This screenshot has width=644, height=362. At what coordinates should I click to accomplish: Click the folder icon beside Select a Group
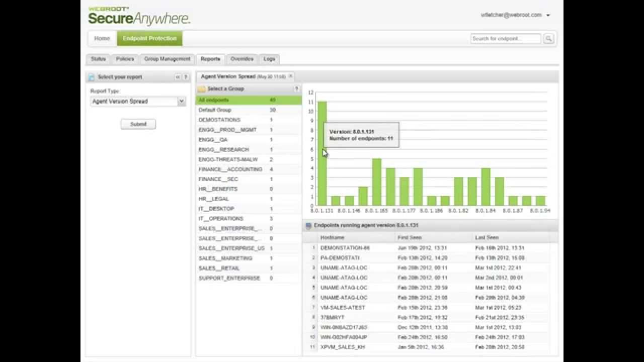point(202,89)
